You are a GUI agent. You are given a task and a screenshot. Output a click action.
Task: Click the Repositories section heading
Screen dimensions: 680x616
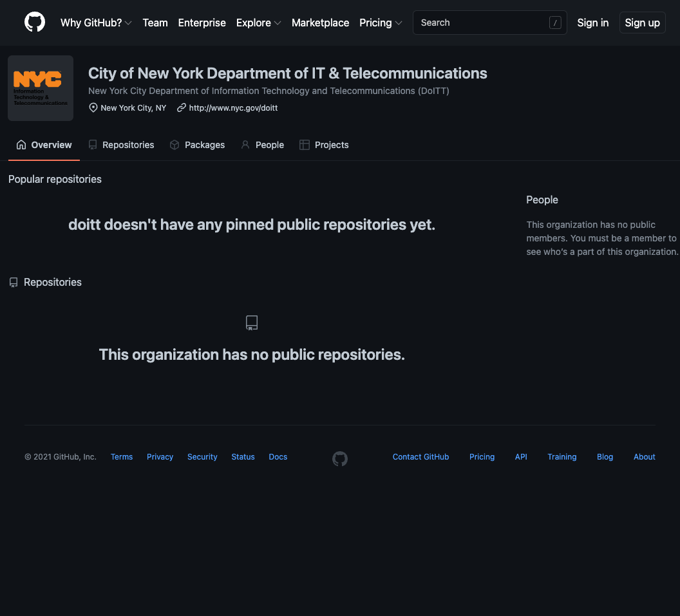[52, 282]
